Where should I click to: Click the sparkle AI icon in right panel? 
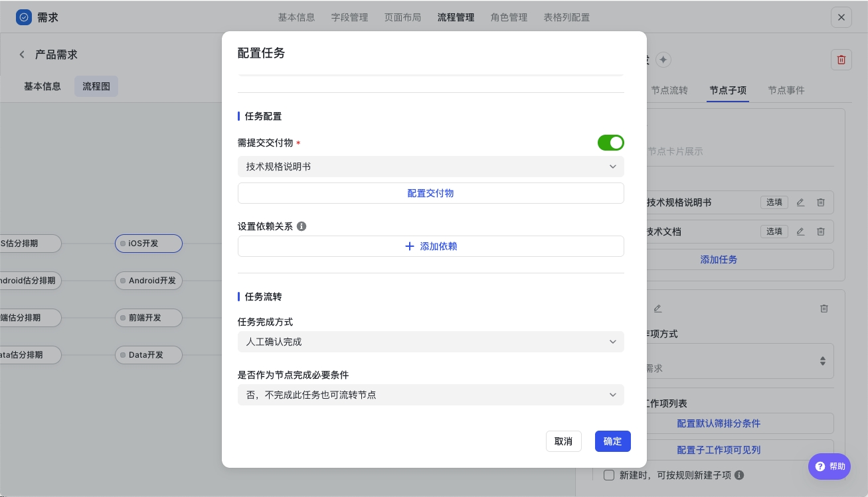coord(663,60)
